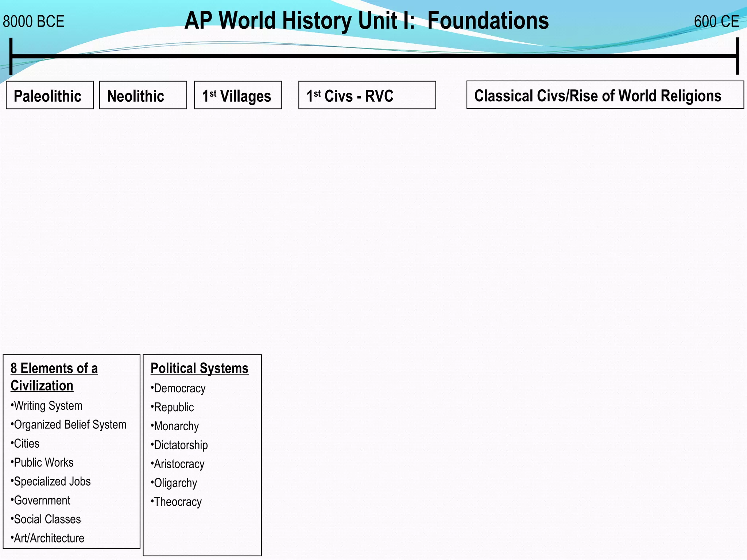Select the 'Aristocracy' bullet
This screenshot has width=747, height=560.
(177, 464)
